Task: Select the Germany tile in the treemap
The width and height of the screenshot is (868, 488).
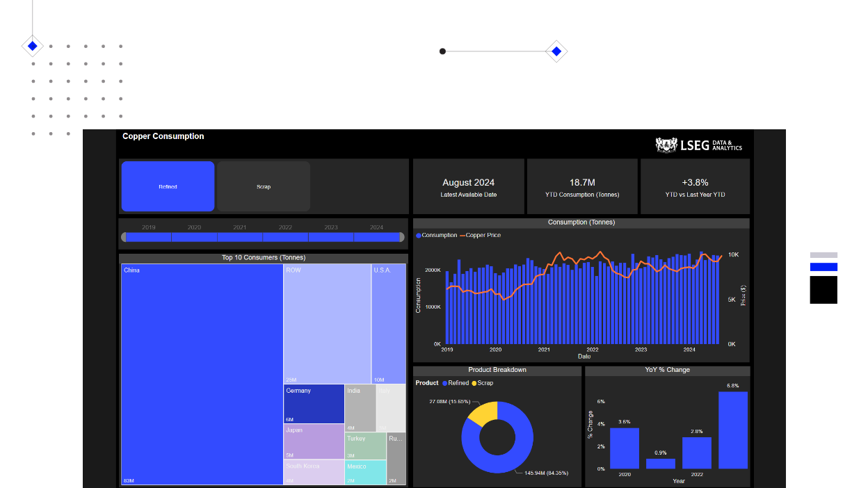Action: pyautogui.click(x=313, y=404)
